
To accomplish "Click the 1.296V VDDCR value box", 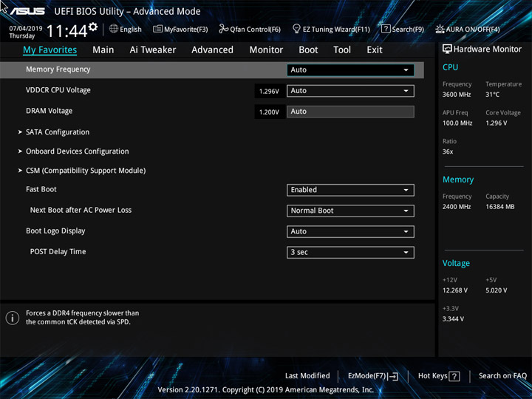I will (x=270, y=92).
